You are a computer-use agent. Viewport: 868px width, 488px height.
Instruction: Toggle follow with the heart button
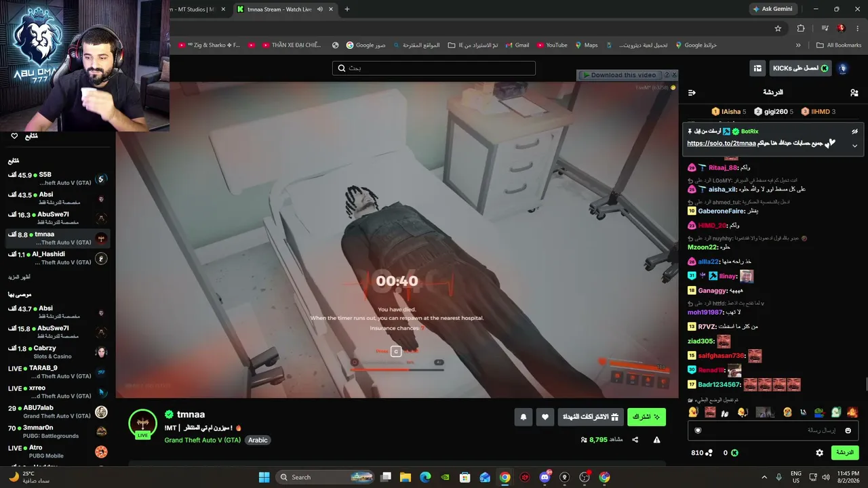[x=545, y=418]
